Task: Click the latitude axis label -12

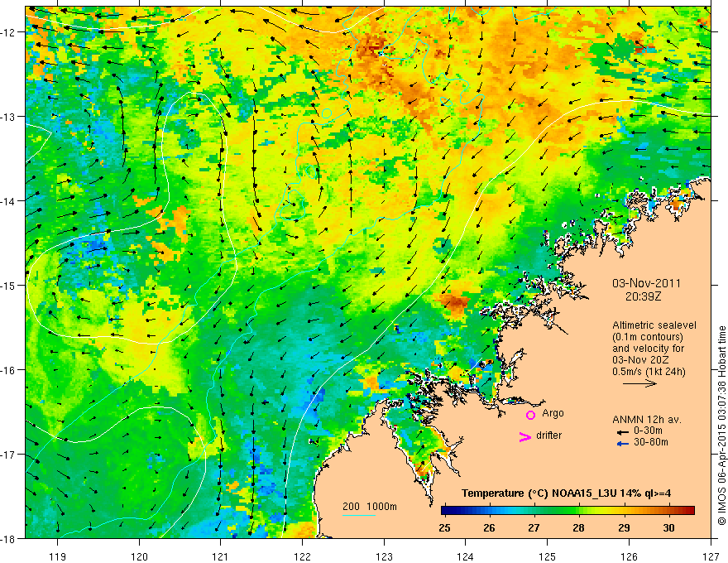Action: coord(9,32)
